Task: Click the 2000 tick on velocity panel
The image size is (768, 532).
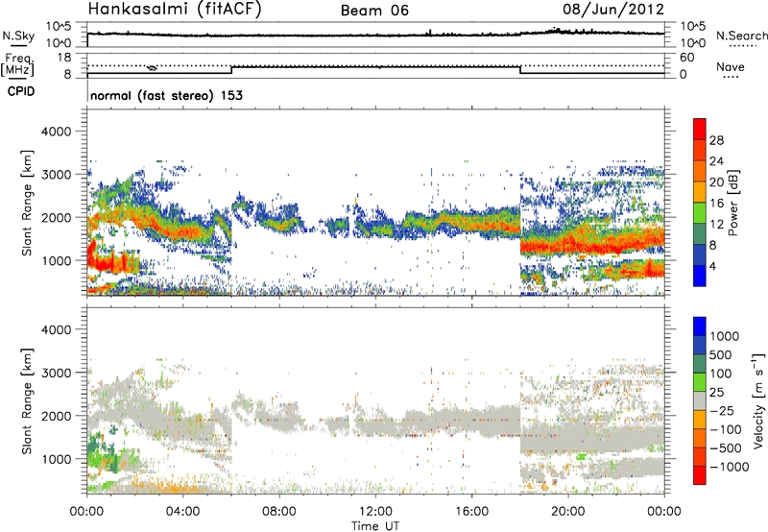Action: point(56,416)
